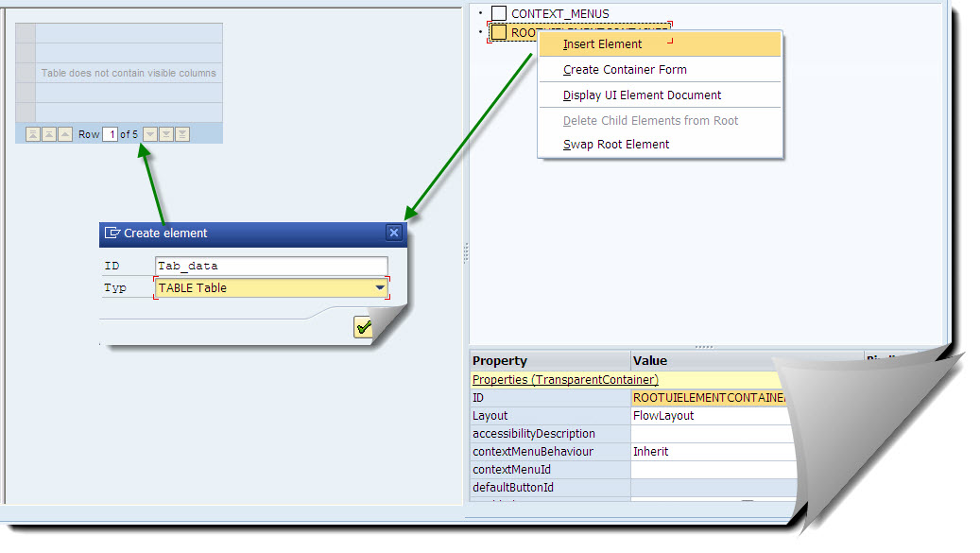This screenshot has height=553, width=980.
Task: Click the previous page navigation icon
Action: click(49, 134)
